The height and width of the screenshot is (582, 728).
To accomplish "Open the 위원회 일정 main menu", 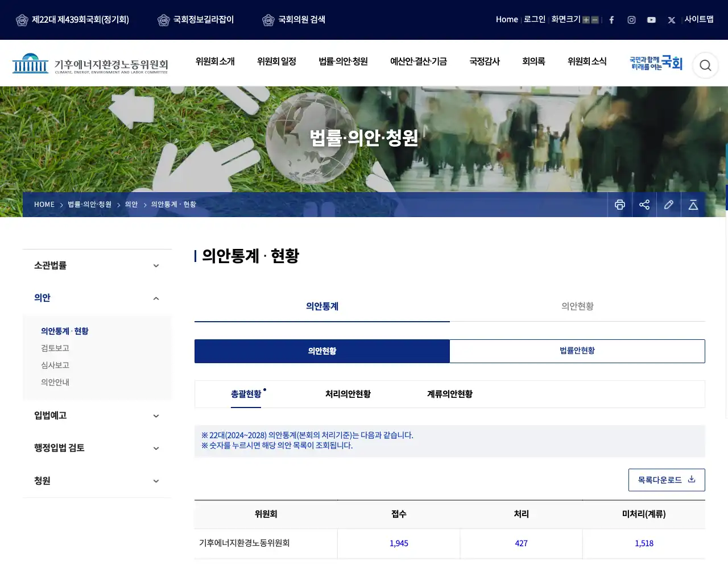I will click(276, 61).
